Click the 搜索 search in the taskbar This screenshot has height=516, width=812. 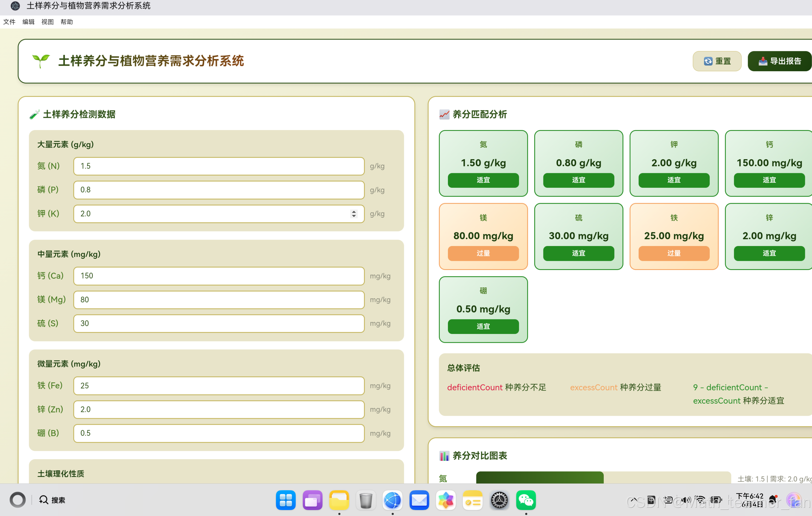click(x=52, y=500)
